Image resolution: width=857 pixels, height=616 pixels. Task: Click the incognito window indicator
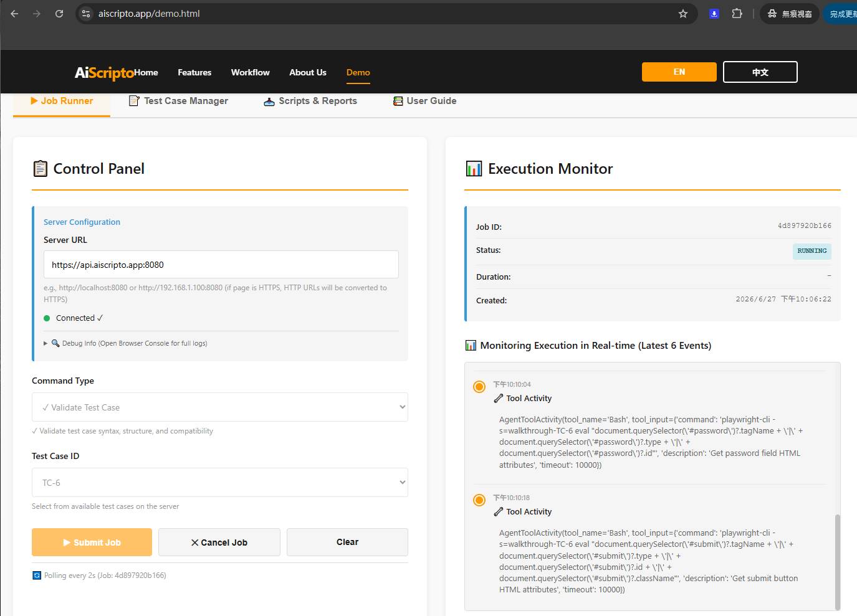coord(790,14)
